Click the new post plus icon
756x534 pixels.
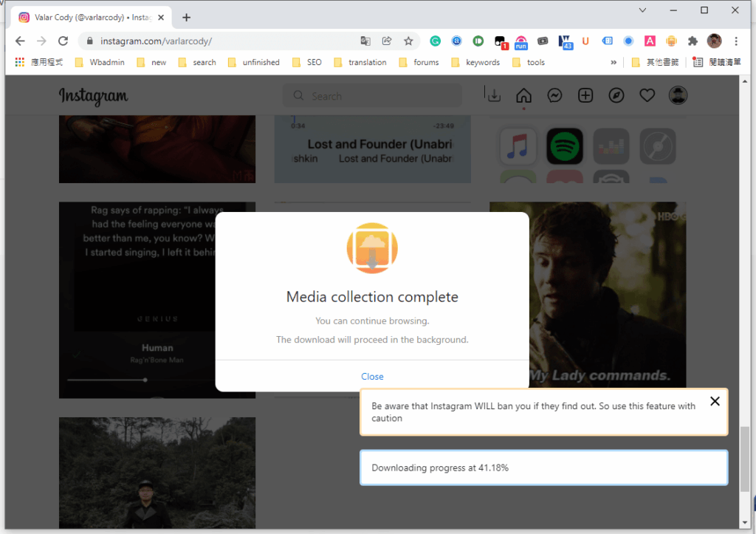tap(585, 95)
